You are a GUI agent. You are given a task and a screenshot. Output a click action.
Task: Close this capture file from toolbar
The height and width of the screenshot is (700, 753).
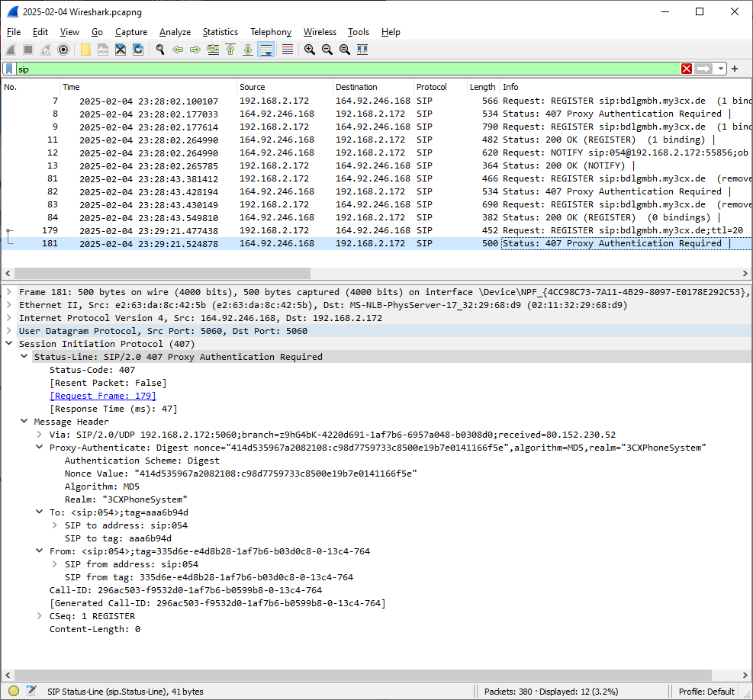[121, 50]
